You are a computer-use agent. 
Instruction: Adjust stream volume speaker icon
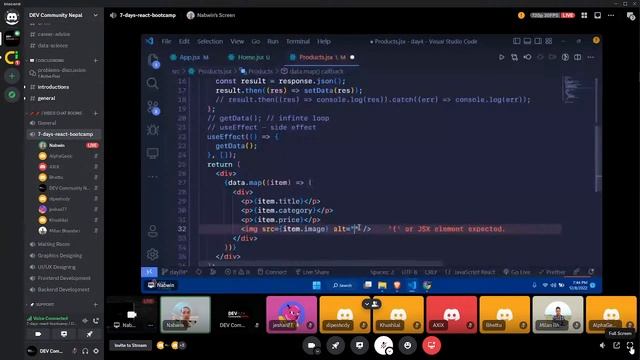coord(602,345)
